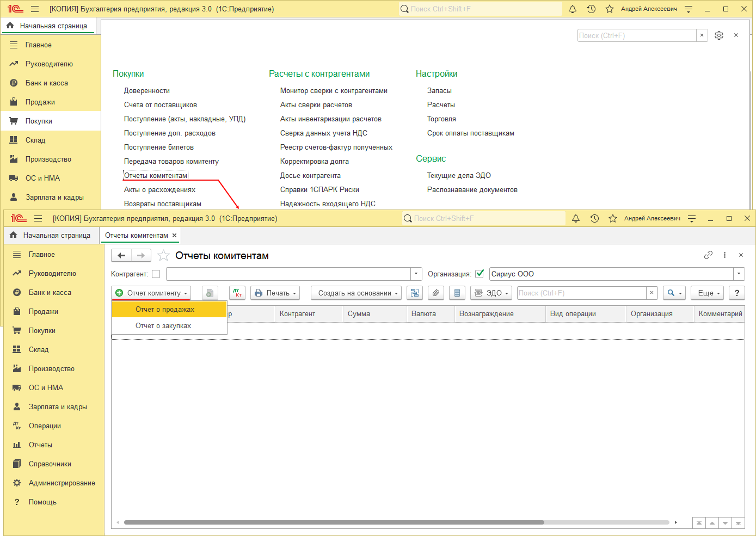Viewport: 756px width, 536px height.
Task: Open the Еще menu dropdown
Action: pos(708,293)
